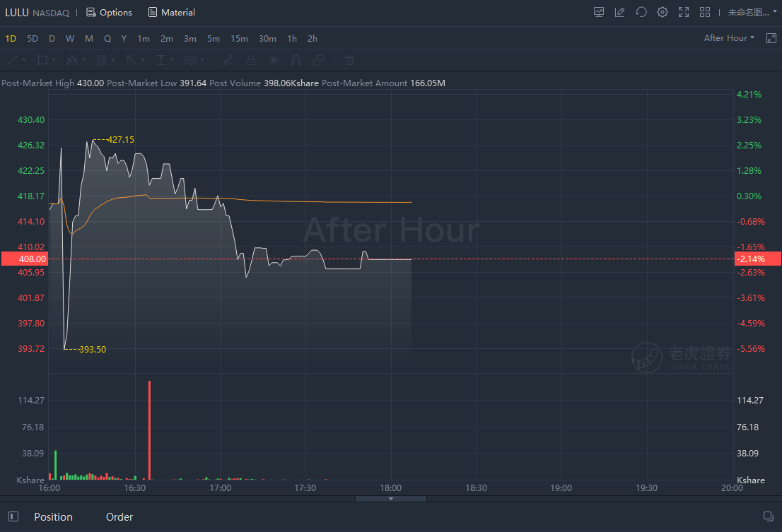The width and height of the screenshot is (782, 532).
Task: Select the arrow drawing tool
Action: (x=132, y=60)
